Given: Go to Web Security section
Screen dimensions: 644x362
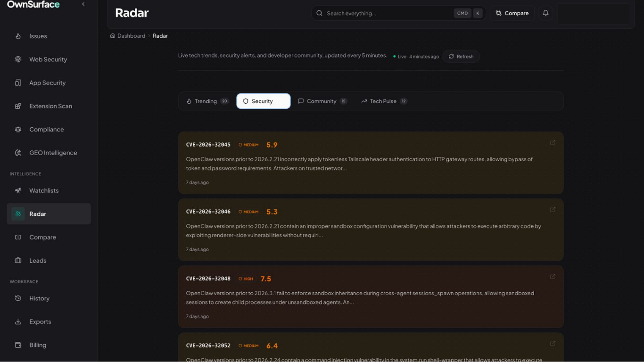Looking at the screenshot, I should pyautogui.click(x=49, y=59).
